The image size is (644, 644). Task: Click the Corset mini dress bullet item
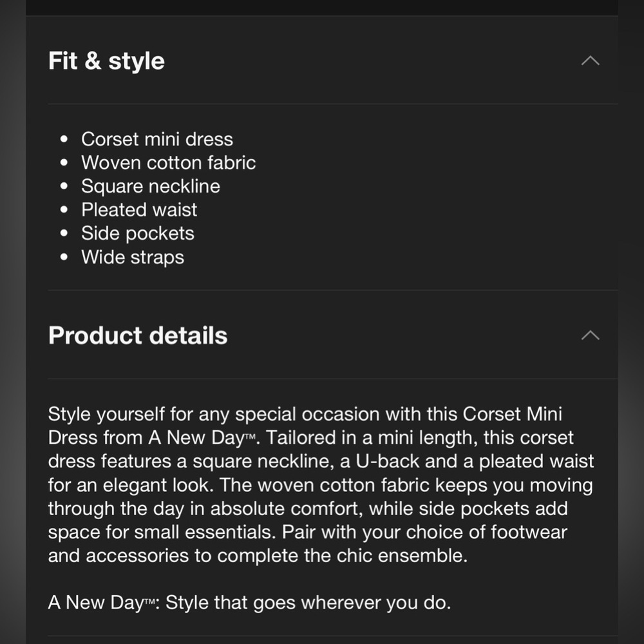(x=157, y=139)
